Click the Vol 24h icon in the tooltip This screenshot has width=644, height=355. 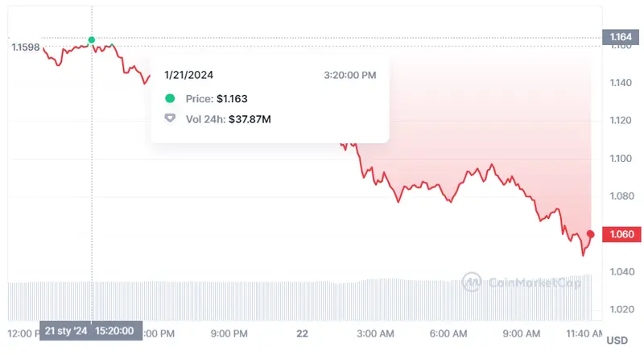(x=169, y=118)
